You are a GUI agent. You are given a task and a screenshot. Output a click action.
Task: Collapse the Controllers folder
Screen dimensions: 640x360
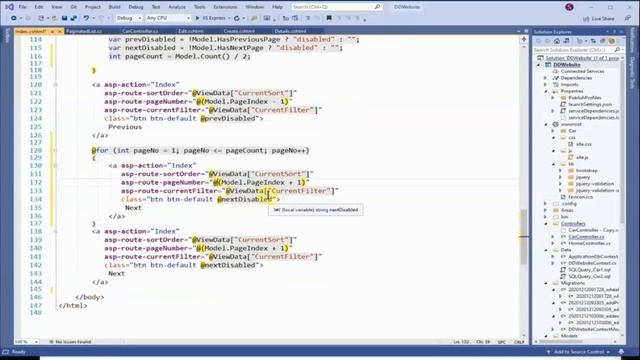545,224
